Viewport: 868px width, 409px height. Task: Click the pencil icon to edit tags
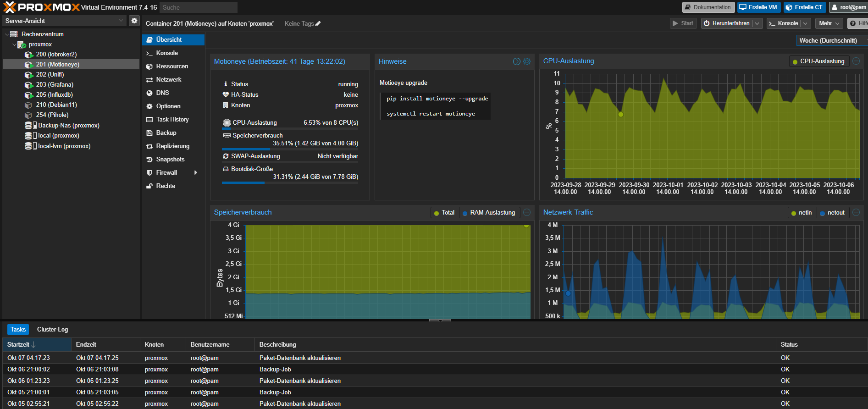[318, 24]
